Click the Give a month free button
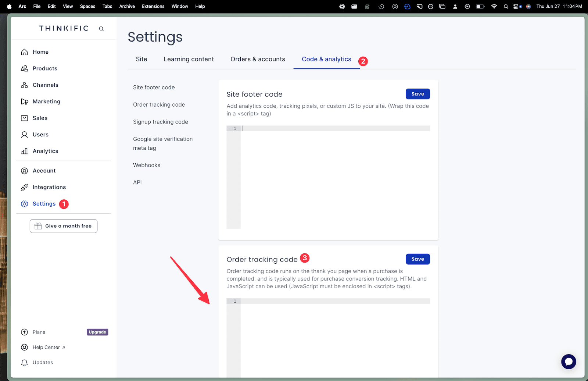The width and height of the screenshot is (588, 381). [x=64, y=226]
